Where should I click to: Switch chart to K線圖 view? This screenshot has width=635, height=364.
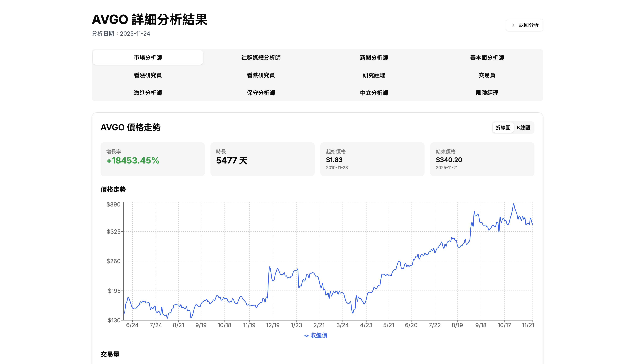coord(523,128)
